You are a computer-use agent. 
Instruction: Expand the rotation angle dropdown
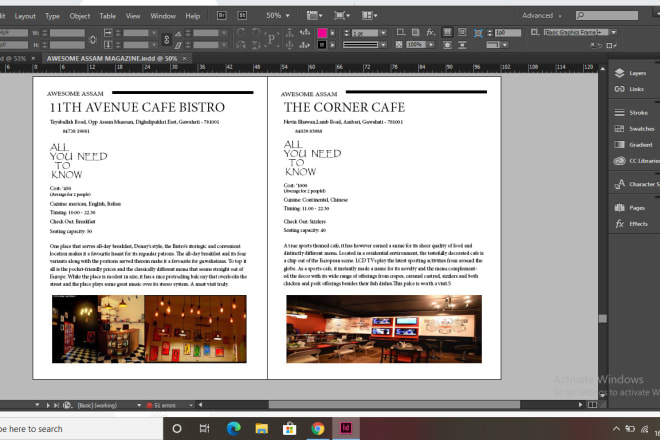coord(224,33)
